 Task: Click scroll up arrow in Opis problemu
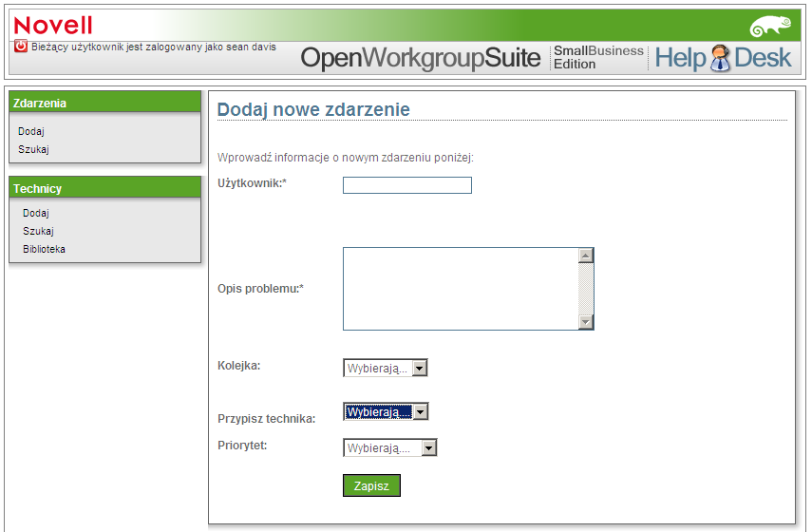coord(586,256)
